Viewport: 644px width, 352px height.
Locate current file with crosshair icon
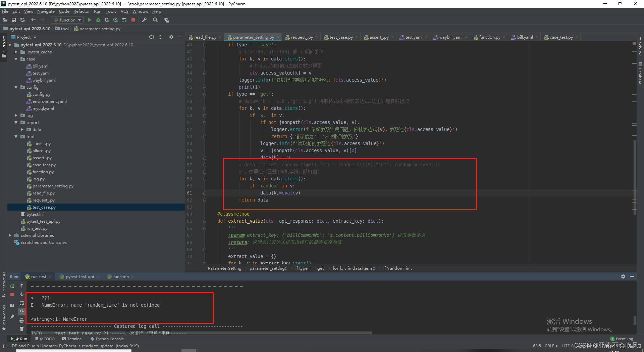coord(152,37)
